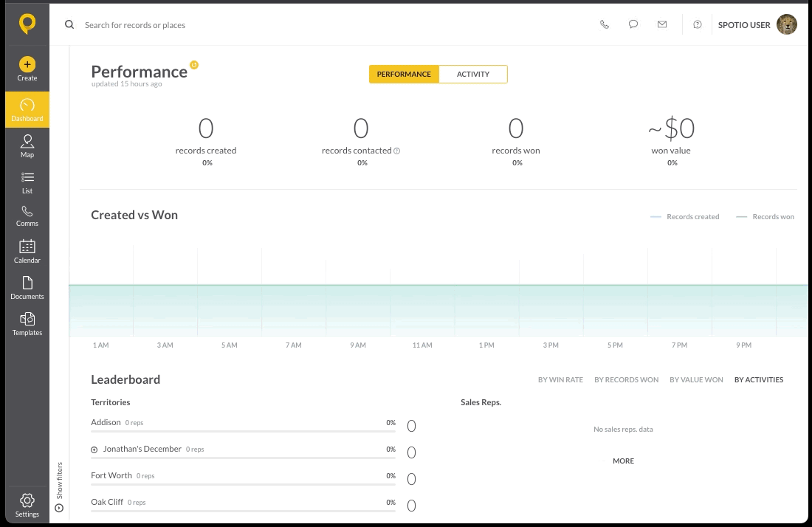Click the 'updated 15 hours ago' text
The height and width of the screenshot is (527, 812).
(x=127, y=84)
